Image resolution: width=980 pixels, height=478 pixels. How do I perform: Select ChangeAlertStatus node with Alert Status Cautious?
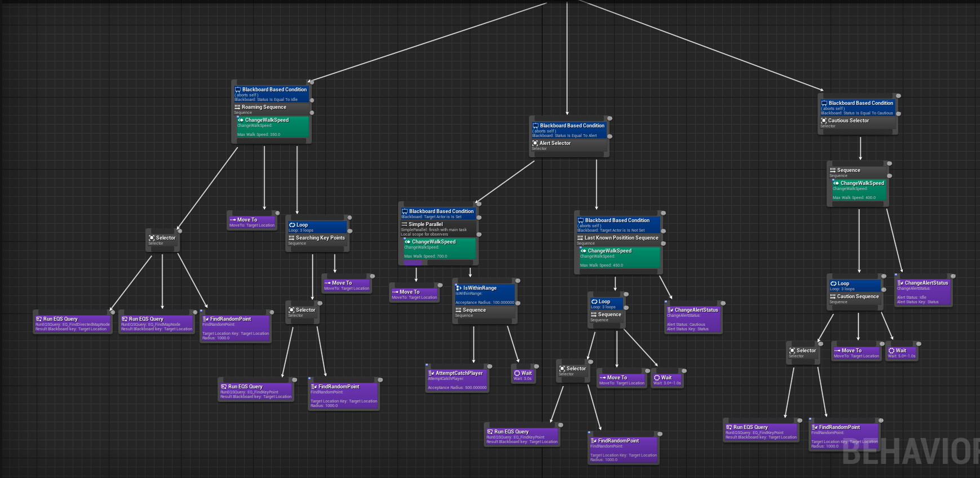click(x=693, y=318)
